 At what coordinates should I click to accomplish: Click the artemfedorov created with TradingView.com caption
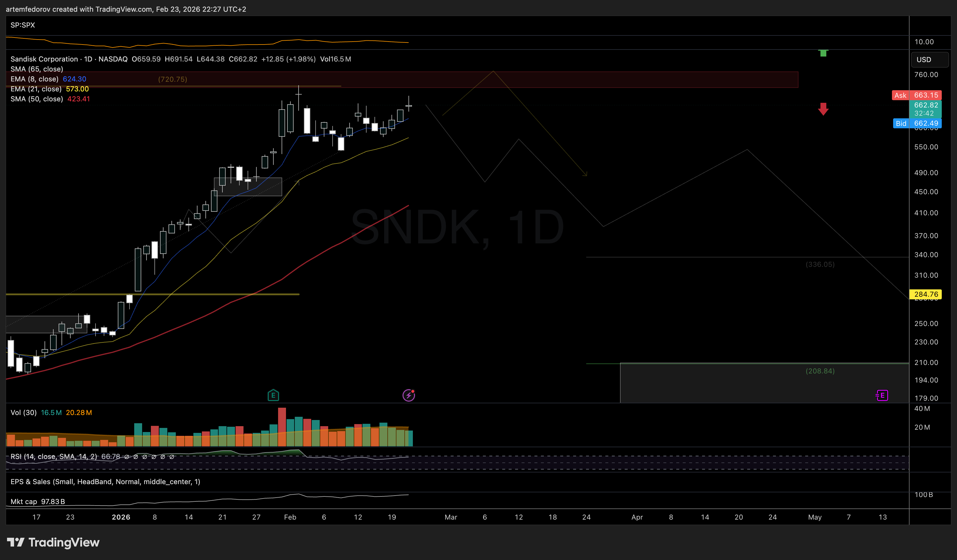126,9
